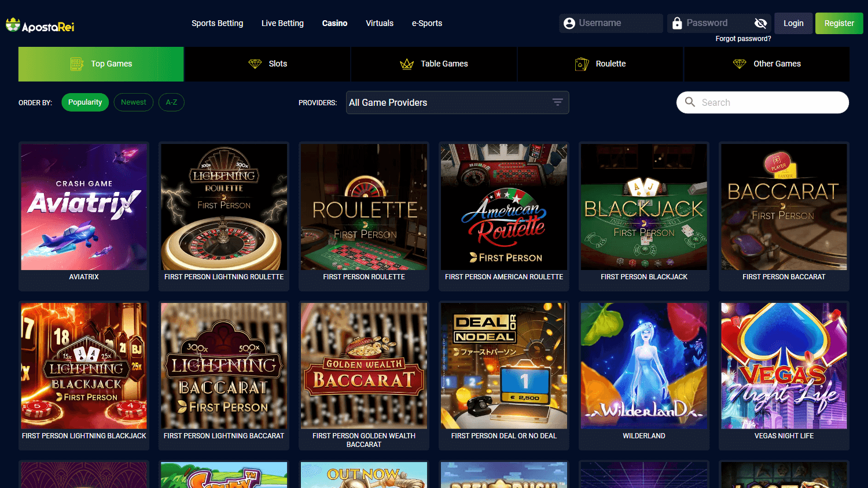The image size is (868, 488).
Task: Open First Person Deal or No Deal thumbnail
Action: (x=504, y=366)
